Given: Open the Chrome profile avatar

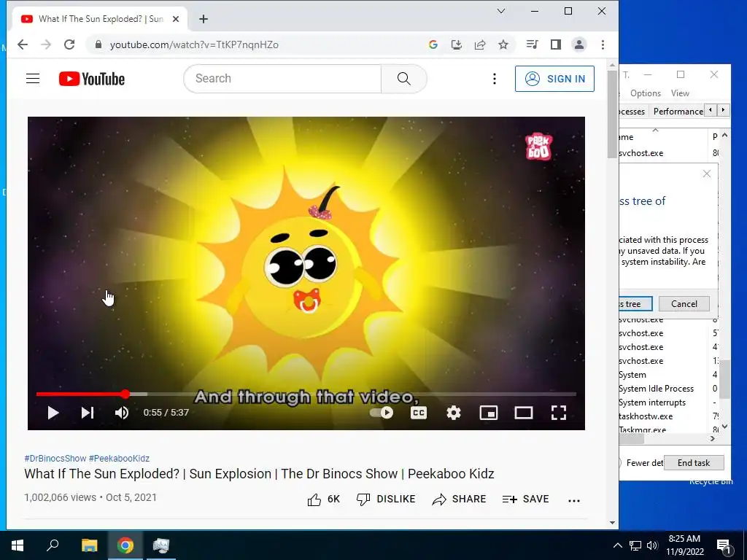Looking at the screenshot, I should [578, 44].
